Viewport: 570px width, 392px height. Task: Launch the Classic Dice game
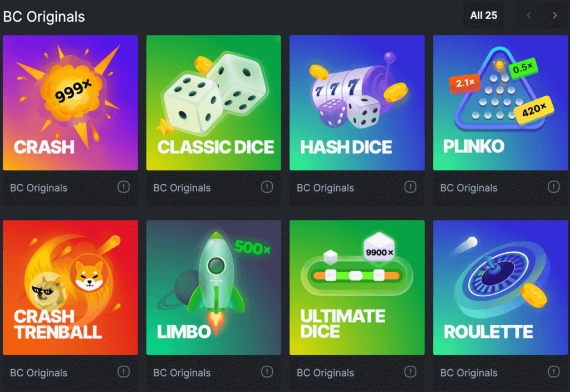tap(214, 102)
